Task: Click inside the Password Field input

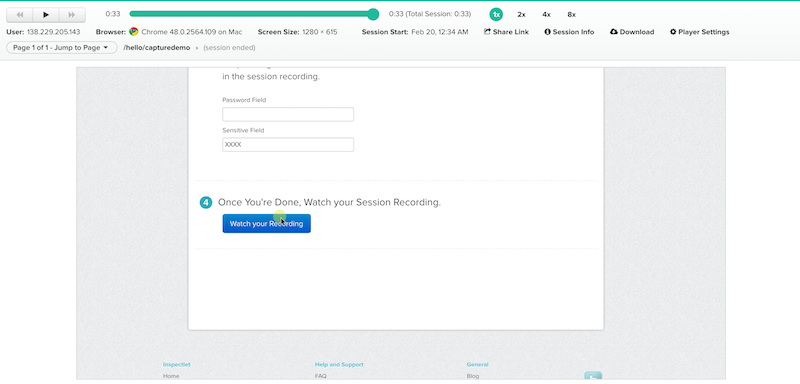Action: (x=288, y=114)
